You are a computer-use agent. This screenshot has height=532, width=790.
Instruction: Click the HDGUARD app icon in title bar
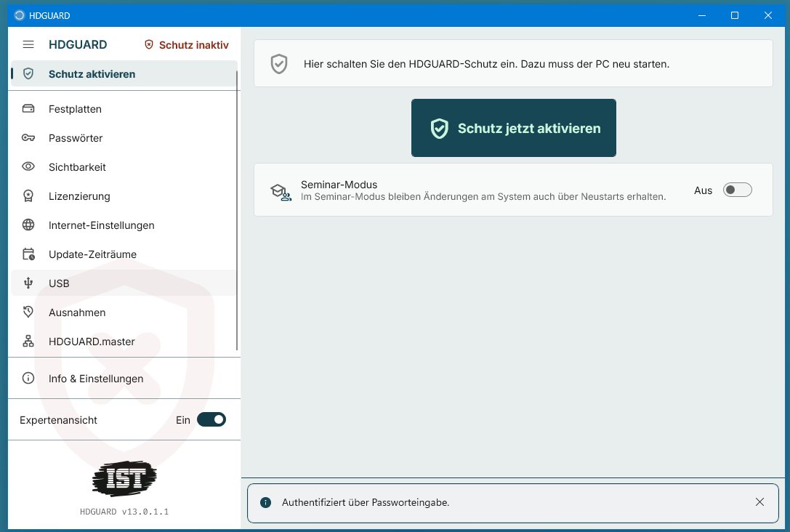point(20,15)
